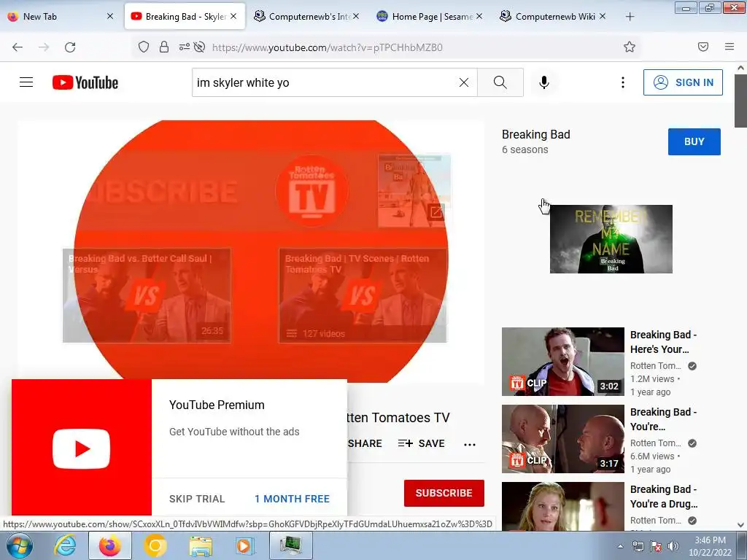
Task: Open Breaking Bad show card in endscreen
Action: tap(414, 191)
